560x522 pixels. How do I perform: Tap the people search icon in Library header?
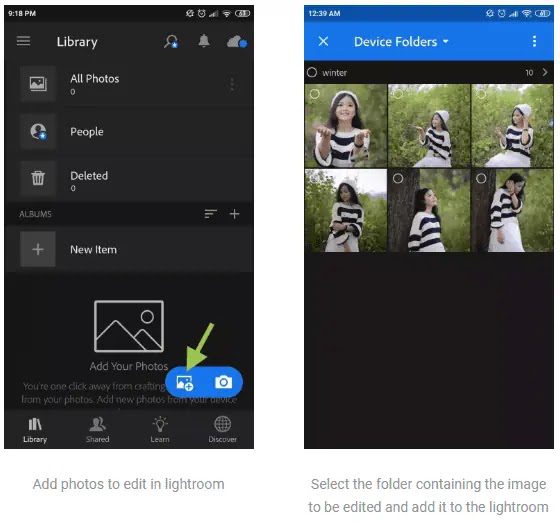tap(171, 41)
